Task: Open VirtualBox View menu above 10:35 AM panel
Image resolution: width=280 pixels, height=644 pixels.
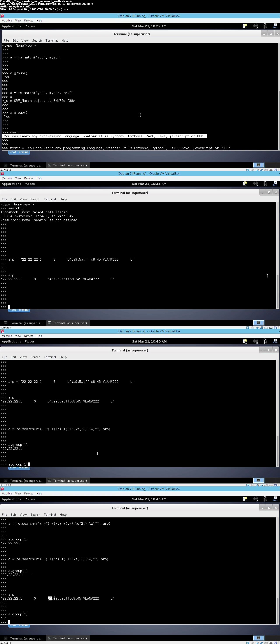Action: 18,178
